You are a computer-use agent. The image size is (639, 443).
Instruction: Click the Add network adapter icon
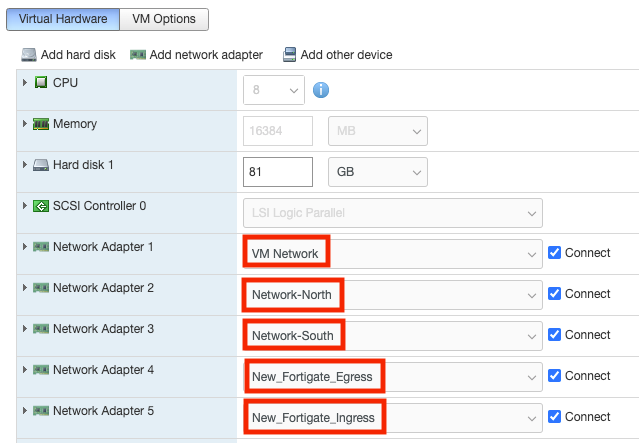point(138,55)
